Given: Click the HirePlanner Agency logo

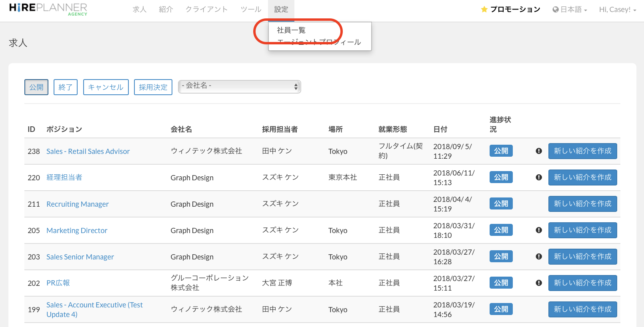Looking at the screenshot, I should (x=48, y=9).
